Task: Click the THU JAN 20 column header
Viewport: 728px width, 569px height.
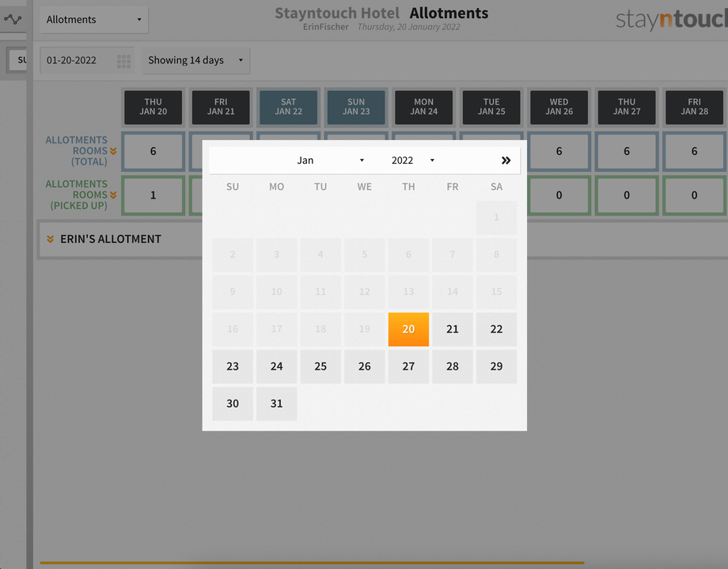Action: click(x=154, y=108)
